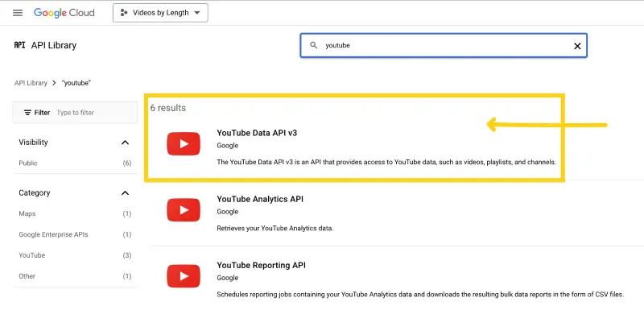
Task: Click 'Retrieves your YouTube Analytics data' description
Action: (x=275, y=229)
